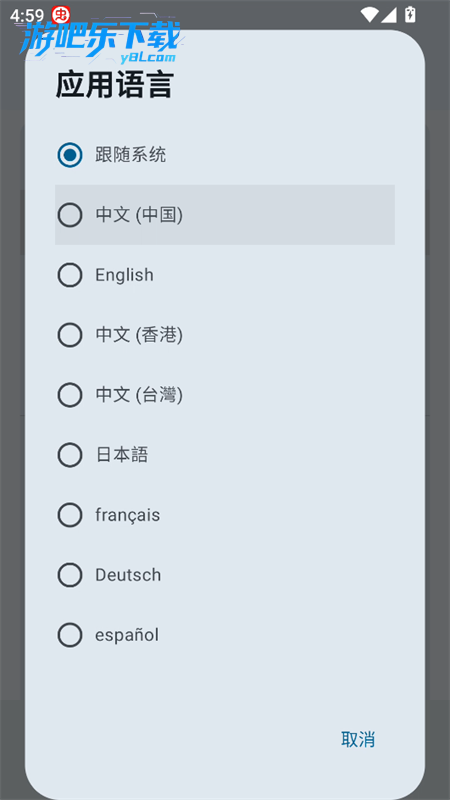Click the 应用语言 dialog title

tap(115, 85)
